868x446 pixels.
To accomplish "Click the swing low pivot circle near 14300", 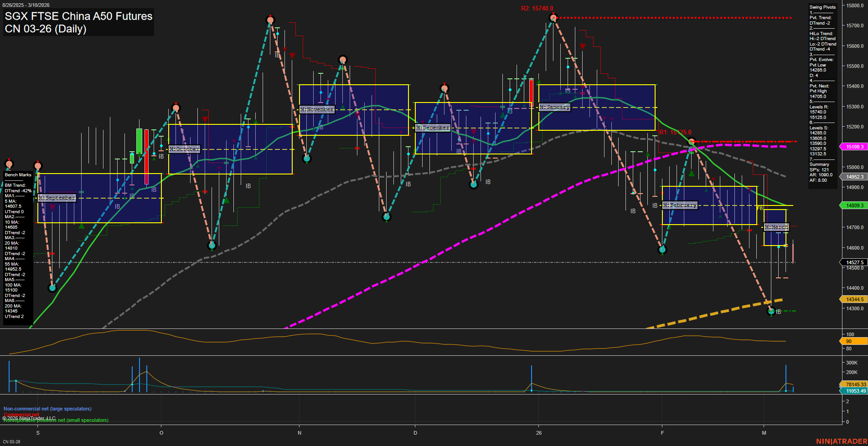I will pyautogui.click(x=771, y=312).
